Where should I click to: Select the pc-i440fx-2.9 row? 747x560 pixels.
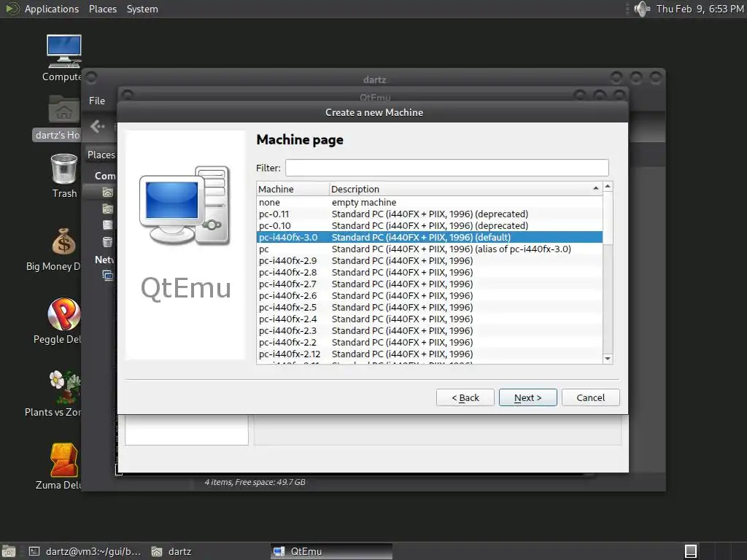point(429,260)
